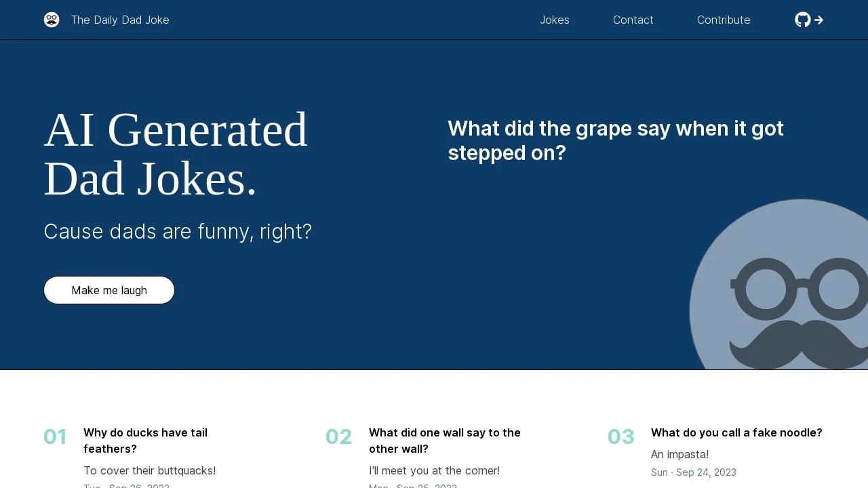Open the GitHub icon link
This screenshot has height=488, width=868.
pyautogui.click(x=802, y=20)
